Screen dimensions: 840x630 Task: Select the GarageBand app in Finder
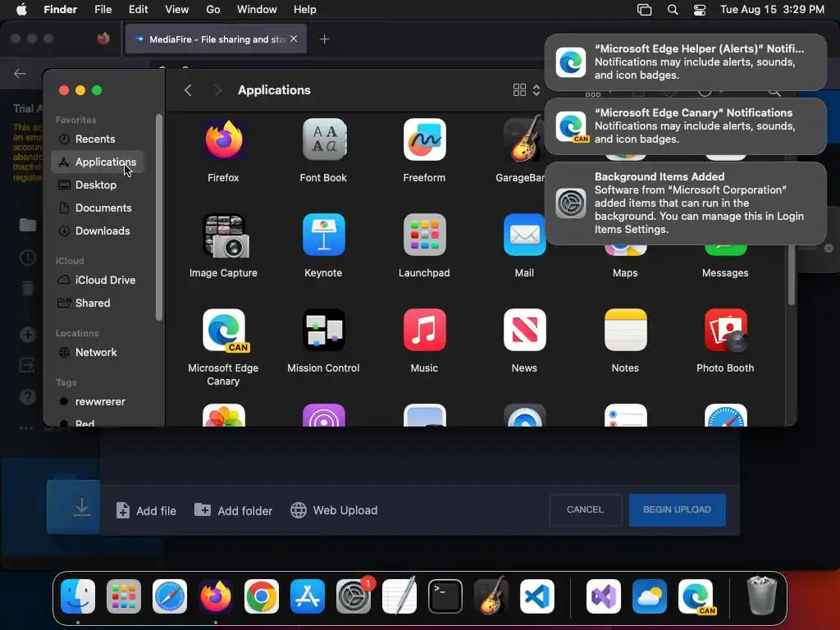(523, 140)
